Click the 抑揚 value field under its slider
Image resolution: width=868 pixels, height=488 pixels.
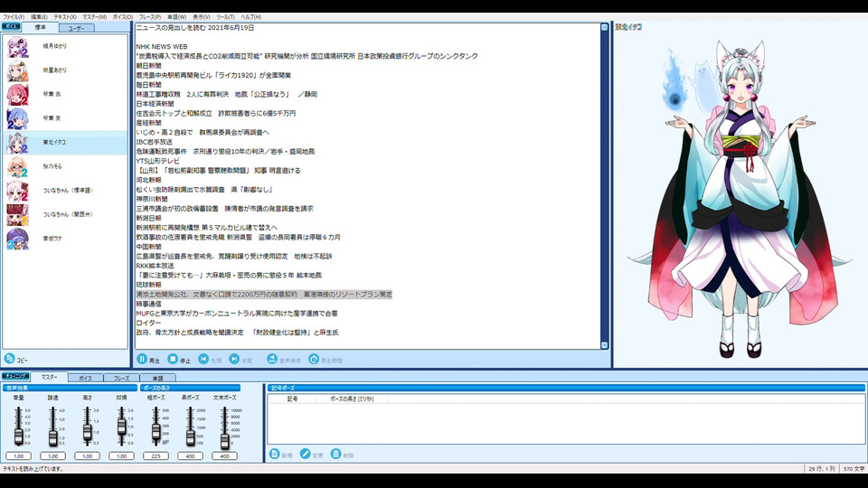click(121, 455)
